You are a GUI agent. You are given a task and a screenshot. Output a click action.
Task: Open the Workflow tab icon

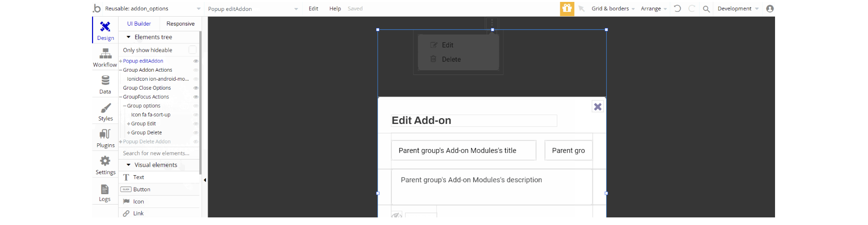(x=105, y=57)
